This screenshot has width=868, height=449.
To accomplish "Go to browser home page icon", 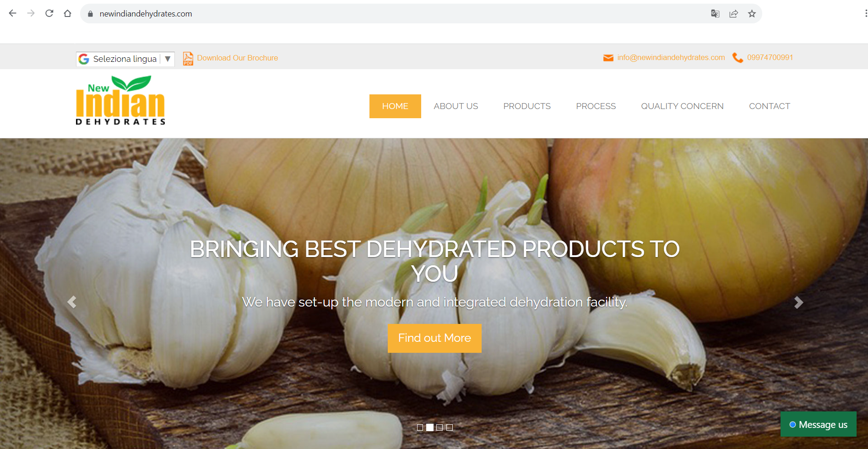I will [68, 13].
